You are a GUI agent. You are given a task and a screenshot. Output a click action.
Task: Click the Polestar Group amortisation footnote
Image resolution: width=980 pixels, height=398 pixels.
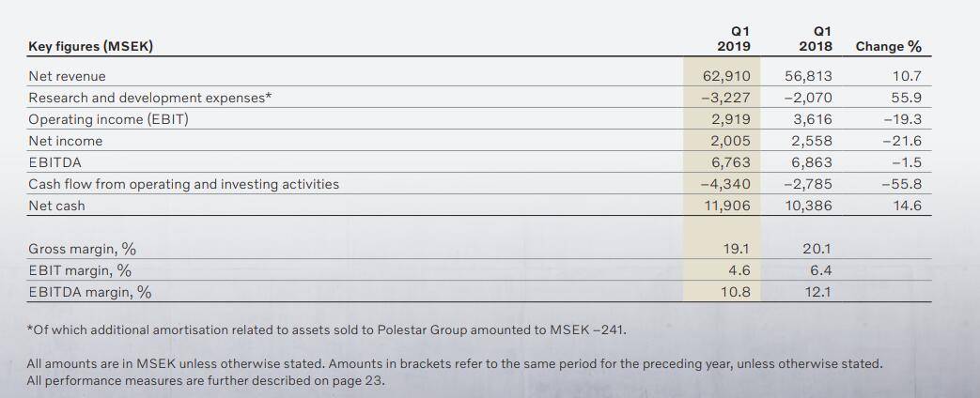coord(327,329)
